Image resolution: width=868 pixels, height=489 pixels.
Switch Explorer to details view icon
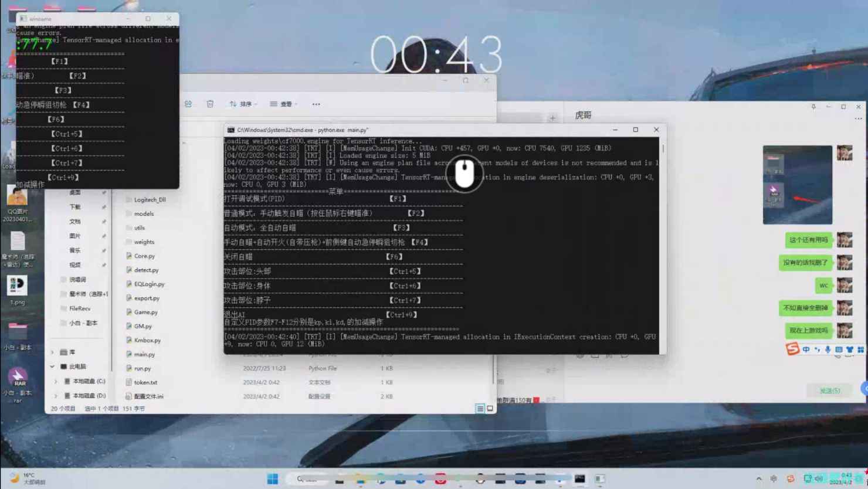[480, 409]
